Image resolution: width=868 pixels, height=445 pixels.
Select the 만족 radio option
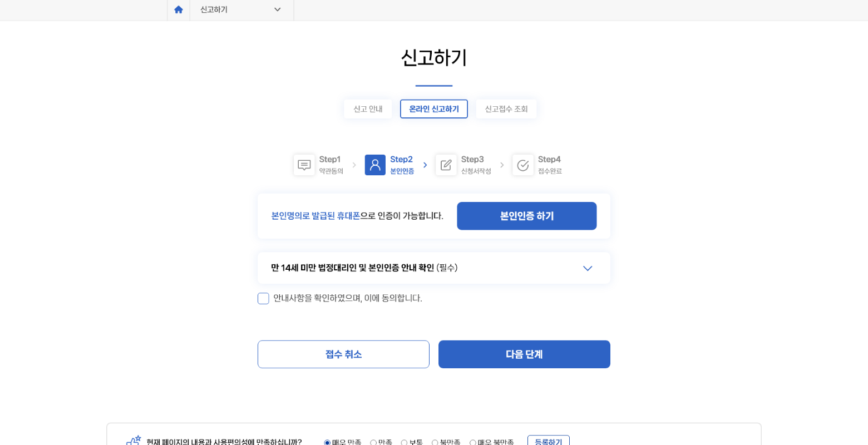373,443
